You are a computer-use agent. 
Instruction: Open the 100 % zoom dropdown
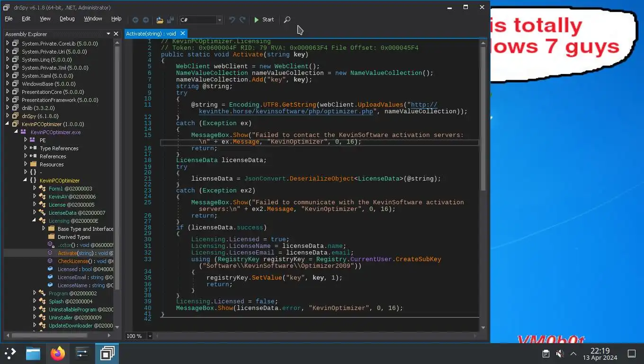coord(150,336)
